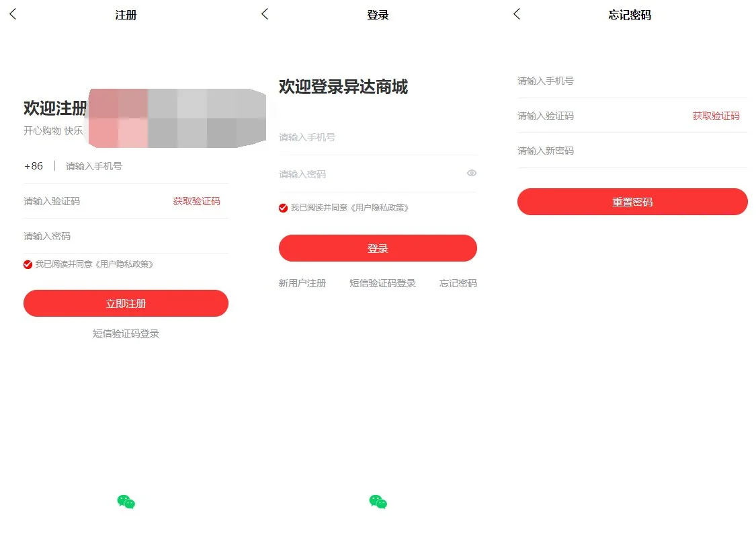The image size is (756, 546).
Task: Open 新用户注册 link
Action: point(302,283)
